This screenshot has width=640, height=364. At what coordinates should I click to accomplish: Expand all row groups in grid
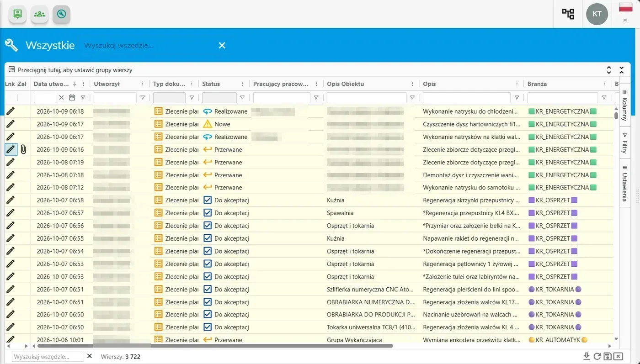click(x=609, y=70)
